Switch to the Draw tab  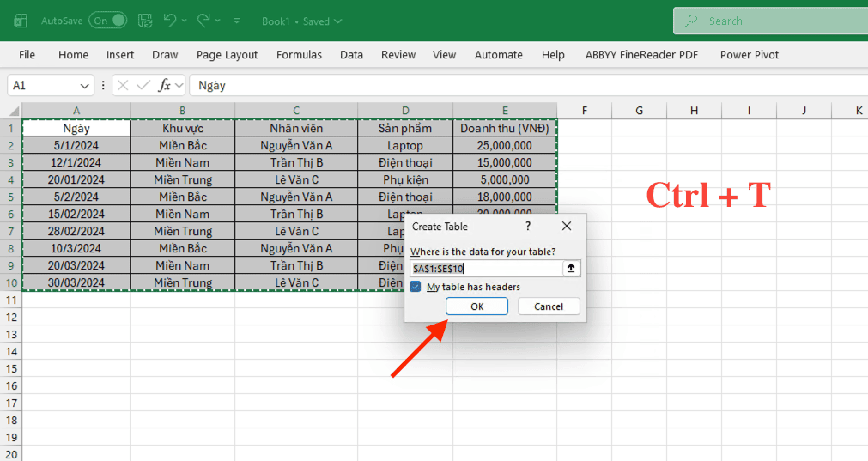point(165,55)
